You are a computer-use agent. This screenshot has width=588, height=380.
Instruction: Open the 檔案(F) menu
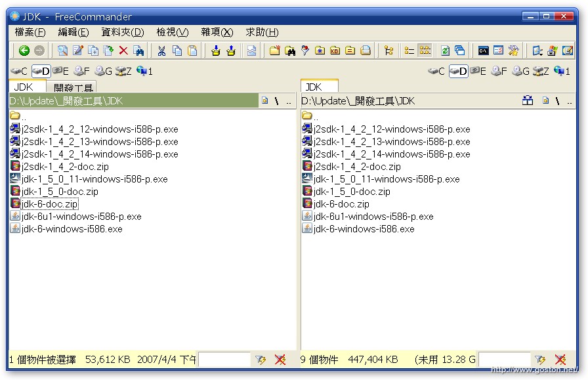(30, 32)
